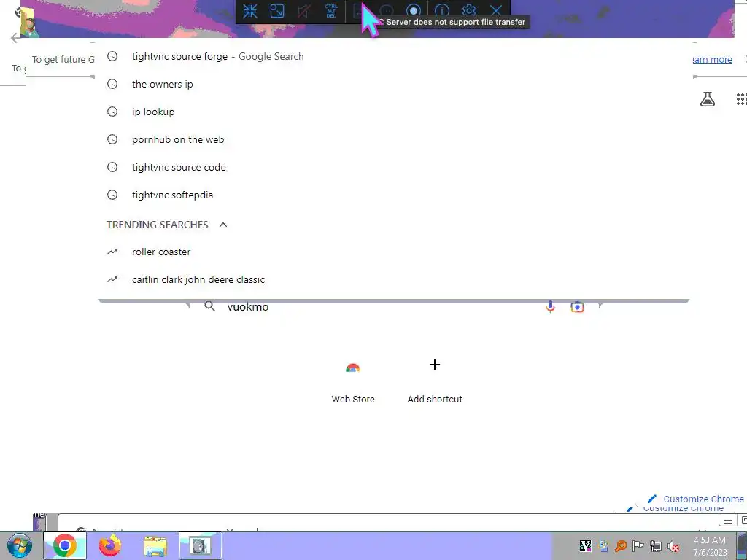This screenshot has width=747, height=560.
Task: Switch to Chrome in the taskbar
Action: [x=65, y=545]
